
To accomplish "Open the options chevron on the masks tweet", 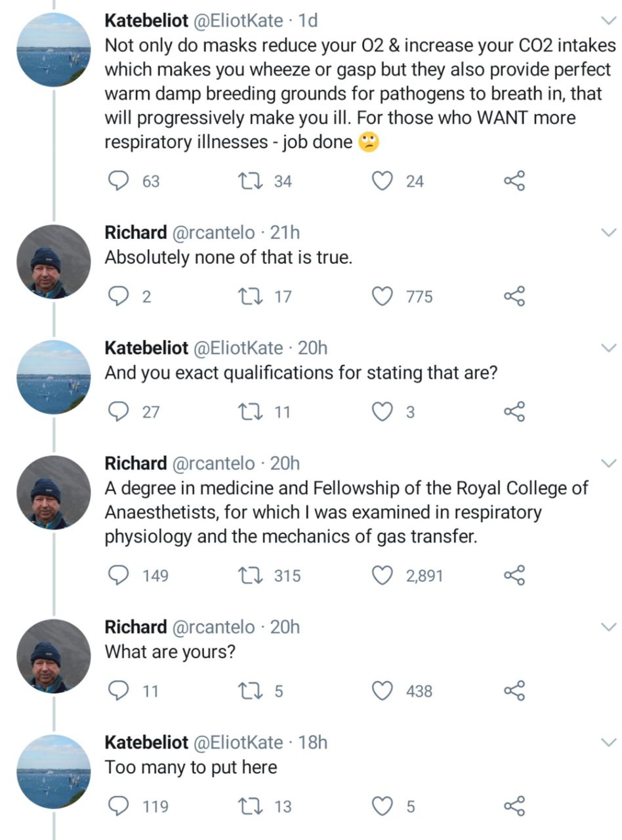I will [x=609, y=21].
